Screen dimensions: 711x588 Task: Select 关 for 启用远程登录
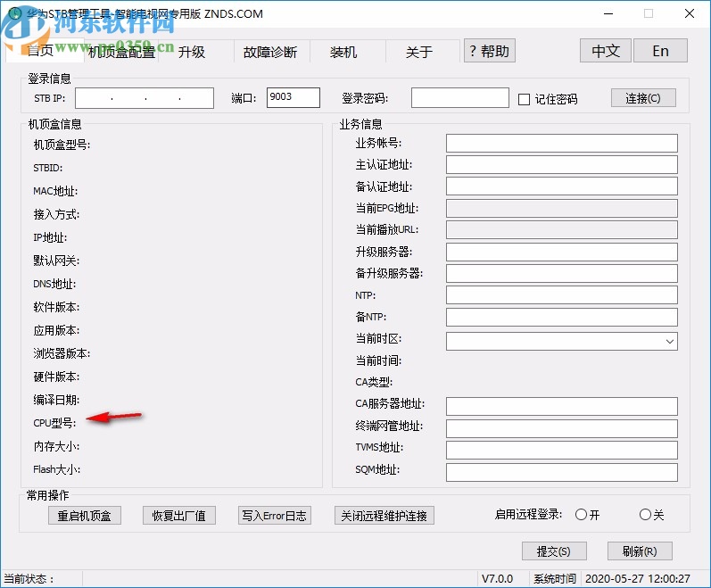pyautogui.click(x=645, y=515)
